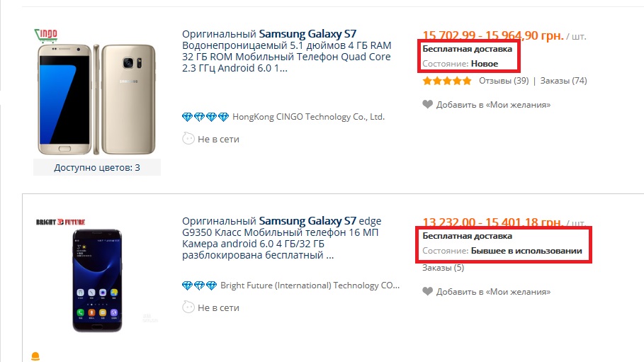644x362 pixels.
Task: Open the black Galaxy S7 edge product image
Action: (97, 281)
